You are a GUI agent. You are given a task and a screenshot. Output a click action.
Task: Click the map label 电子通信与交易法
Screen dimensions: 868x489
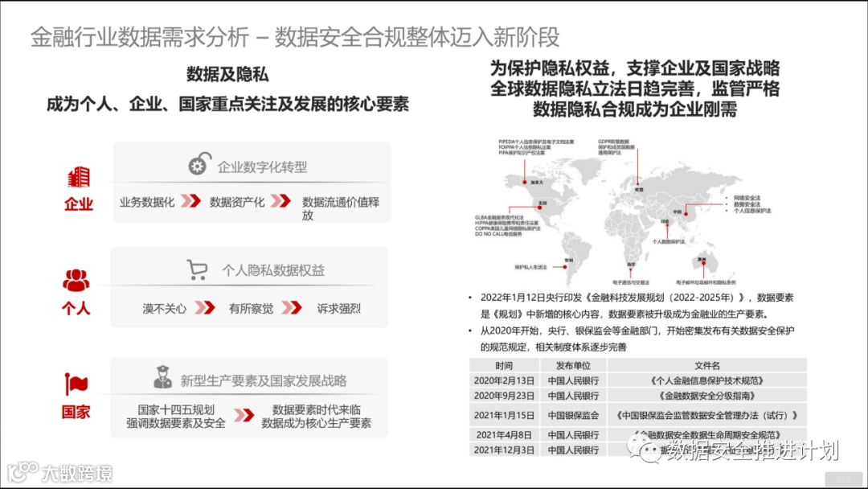pyautogui.click(x=631, y=282)
